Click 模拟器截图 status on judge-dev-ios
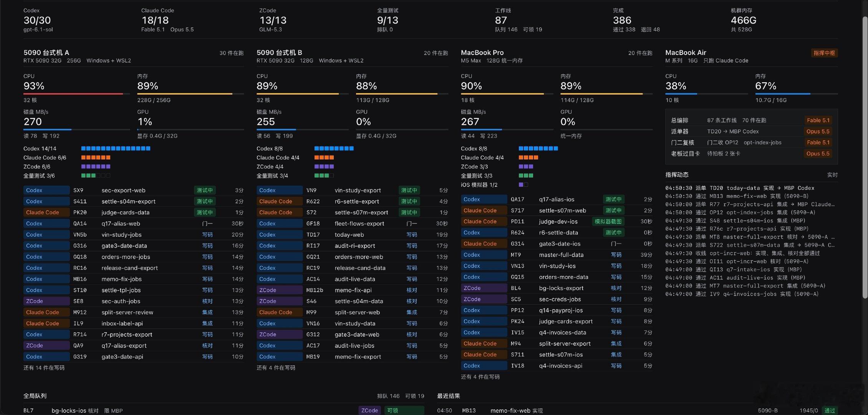 608,221
